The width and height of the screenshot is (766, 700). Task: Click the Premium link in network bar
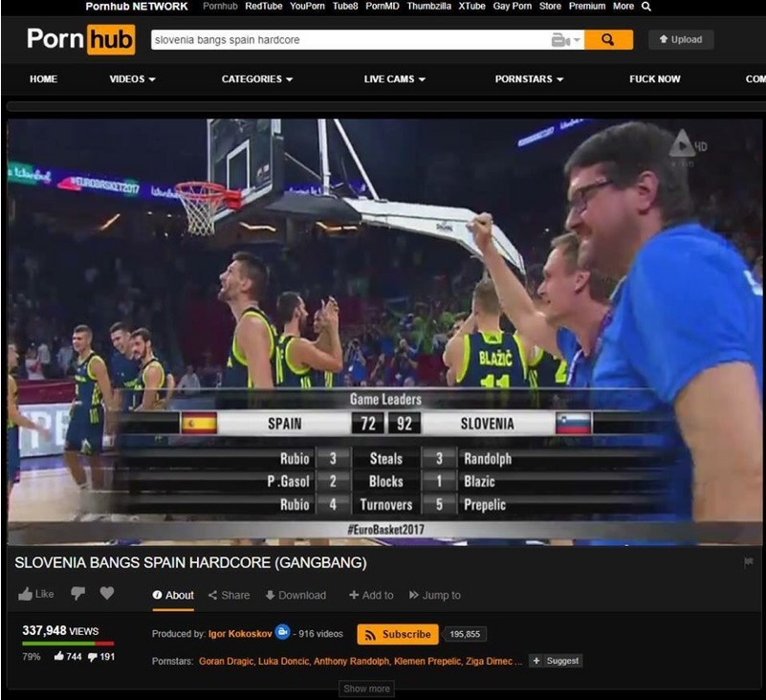(587, 7)
